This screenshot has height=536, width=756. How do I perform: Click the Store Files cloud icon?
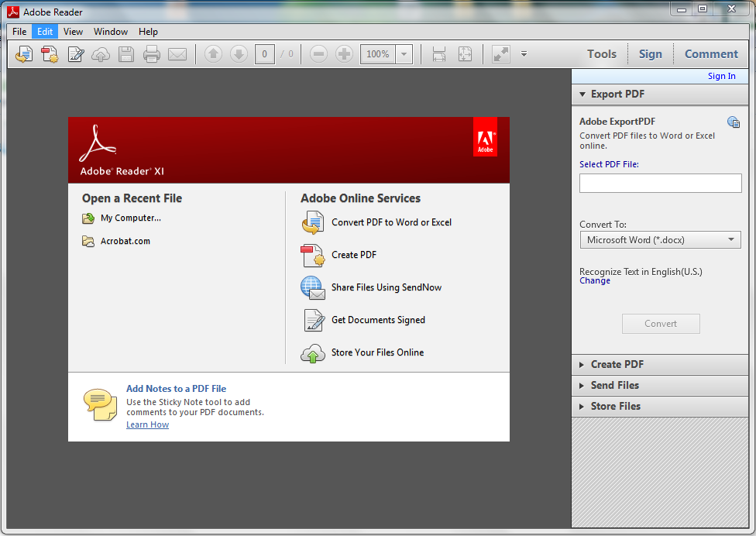313,353
